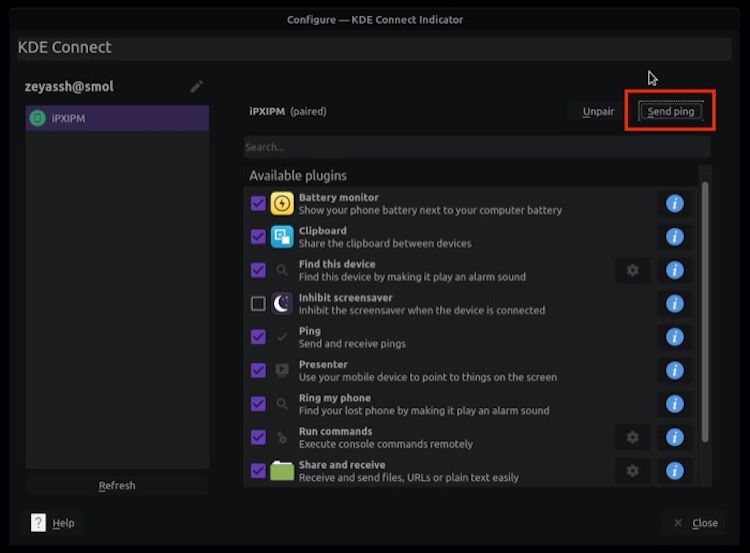Toggle the Run commands checkbox
Viewport: 750px width, 553px height.
[258, 437]
